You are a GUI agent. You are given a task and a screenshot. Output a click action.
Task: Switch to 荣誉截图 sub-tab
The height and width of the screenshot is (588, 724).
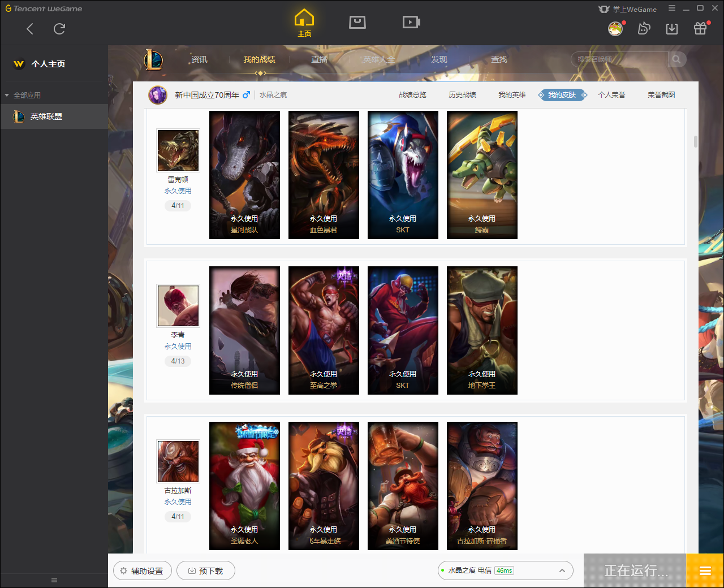(661, 95)
